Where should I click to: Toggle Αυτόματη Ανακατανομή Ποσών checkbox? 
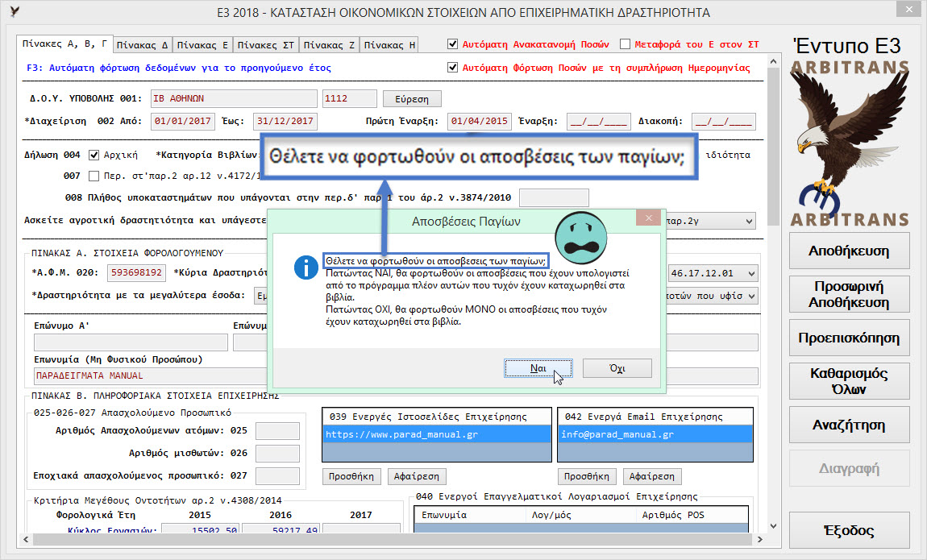[453, 44]
